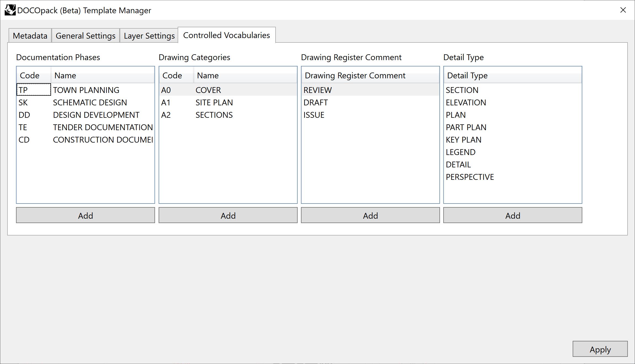Open the Layer Settings tab

coord(149,36)
